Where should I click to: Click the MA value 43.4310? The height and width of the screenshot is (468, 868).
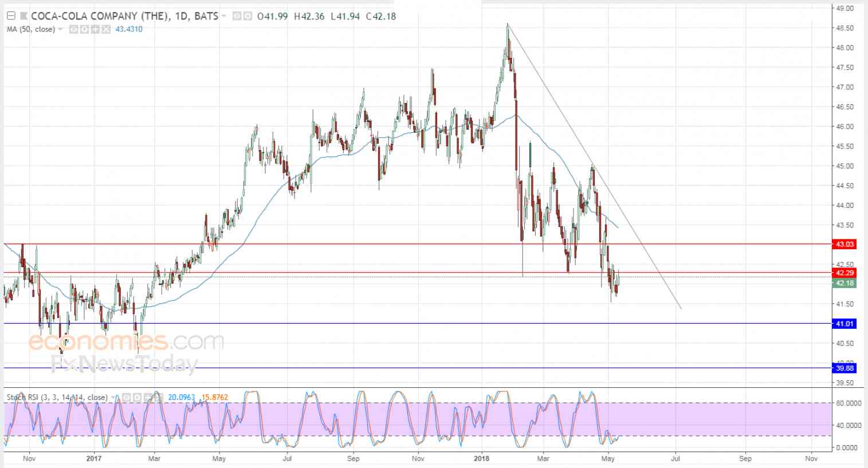129,29
